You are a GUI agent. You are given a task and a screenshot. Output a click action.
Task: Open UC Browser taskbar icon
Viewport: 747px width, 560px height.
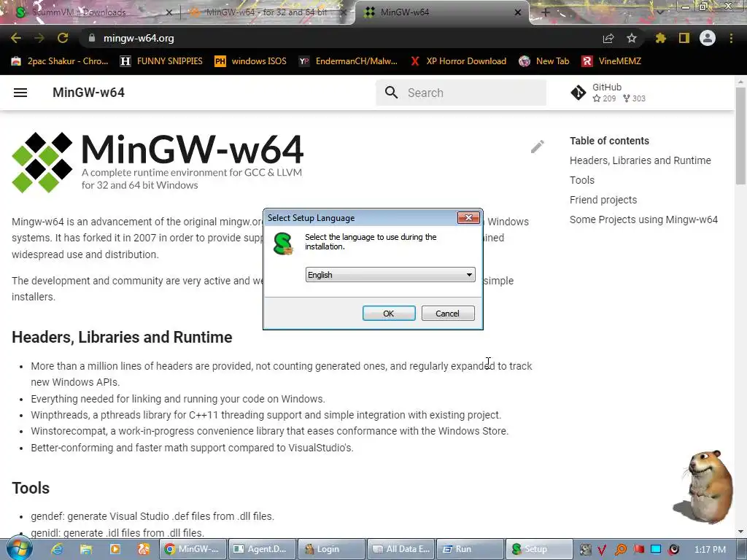pyautogui.click(x=144, y=549)
